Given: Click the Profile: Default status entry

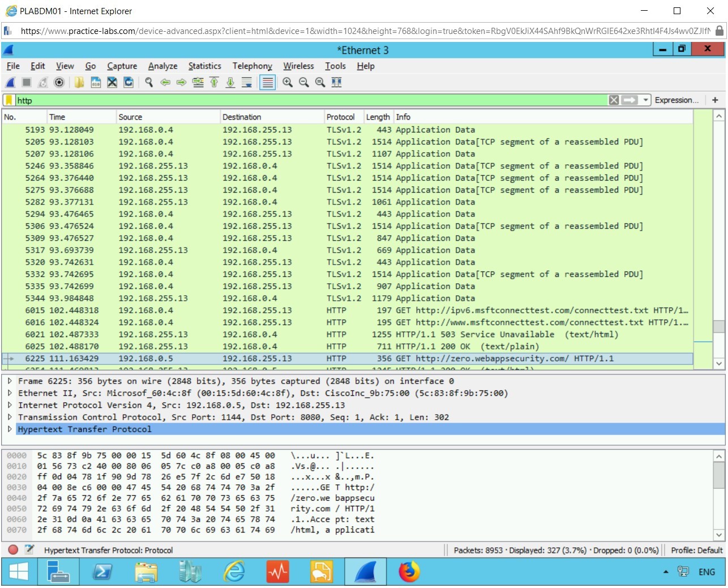Looking at the screenshot, I should click(x=696, y=550).
